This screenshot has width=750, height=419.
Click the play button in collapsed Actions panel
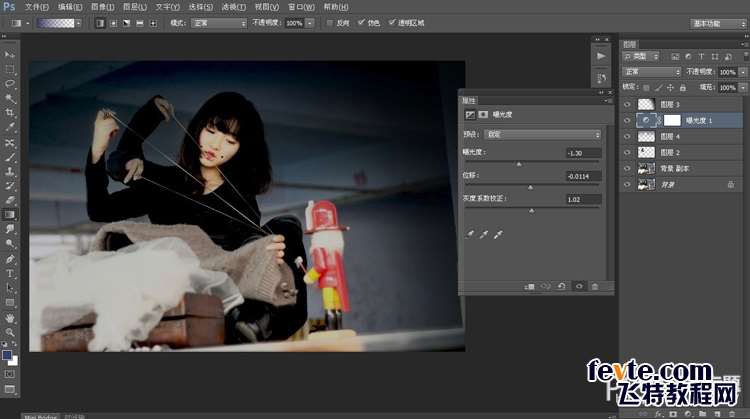pyautogui.click(x=601, y=56)
